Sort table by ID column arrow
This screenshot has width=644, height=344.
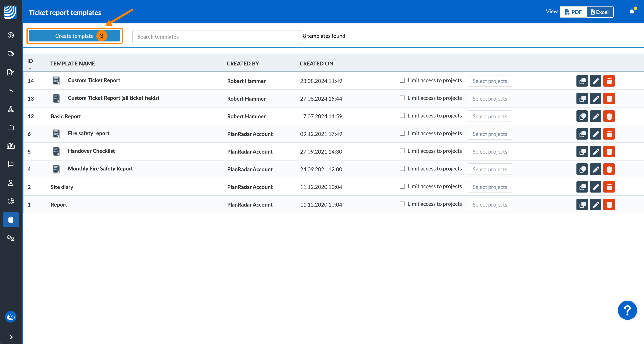pos(30,69)
